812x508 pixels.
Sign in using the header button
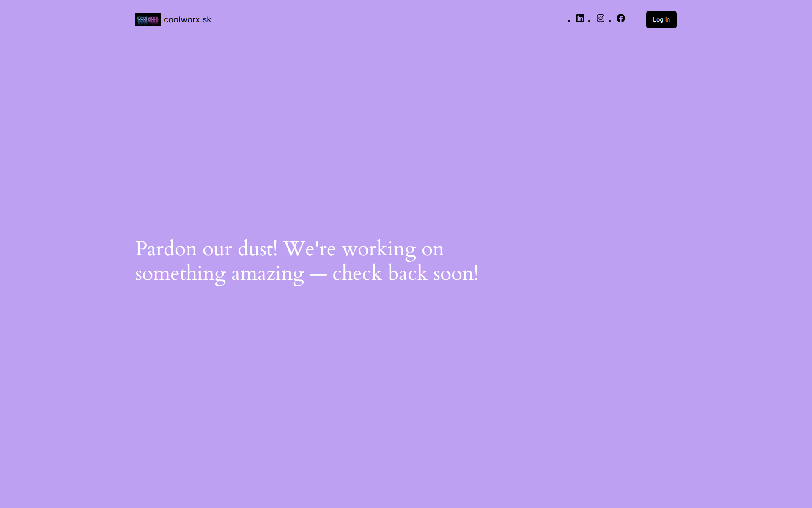point(661,19)
